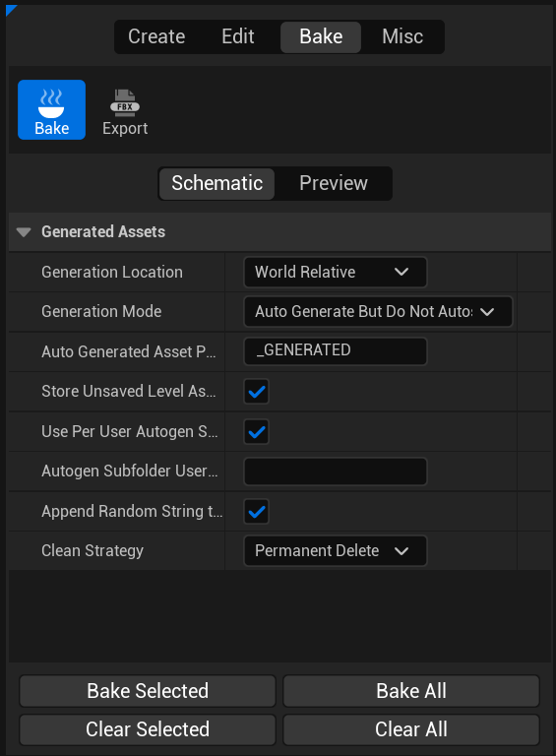556x756 pixels.
Task: Open the Misc tab
Action: [402, 36]
